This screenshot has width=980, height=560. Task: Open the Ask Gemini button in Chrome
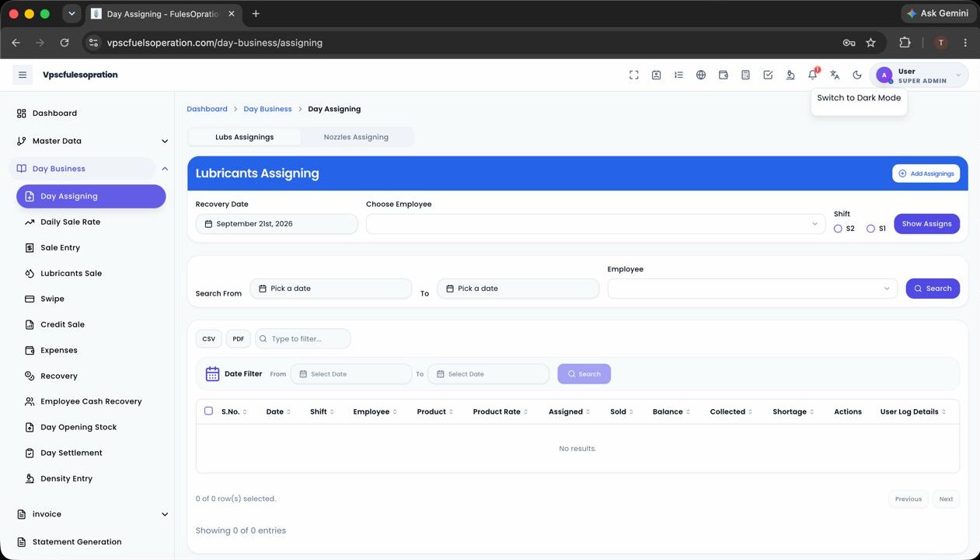coord(937,13)
